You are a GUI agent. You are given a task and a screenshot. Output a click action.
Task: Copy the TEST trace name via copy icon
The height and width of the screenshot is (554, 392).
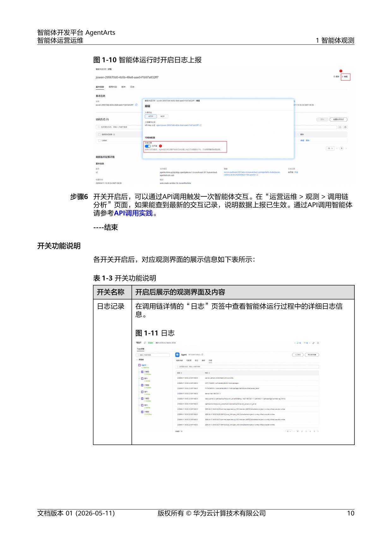[x=145, y=343]
